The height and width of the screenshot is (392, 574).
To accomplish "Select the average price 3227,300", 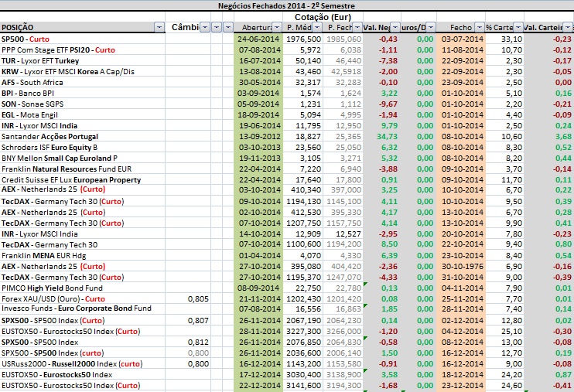I will [x=302, y=332].
